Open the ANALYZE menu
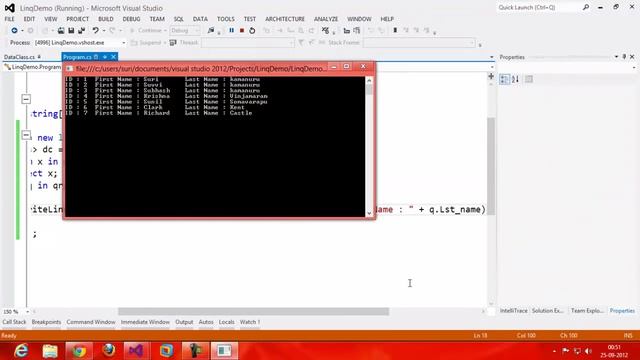 tap(326, 19)
